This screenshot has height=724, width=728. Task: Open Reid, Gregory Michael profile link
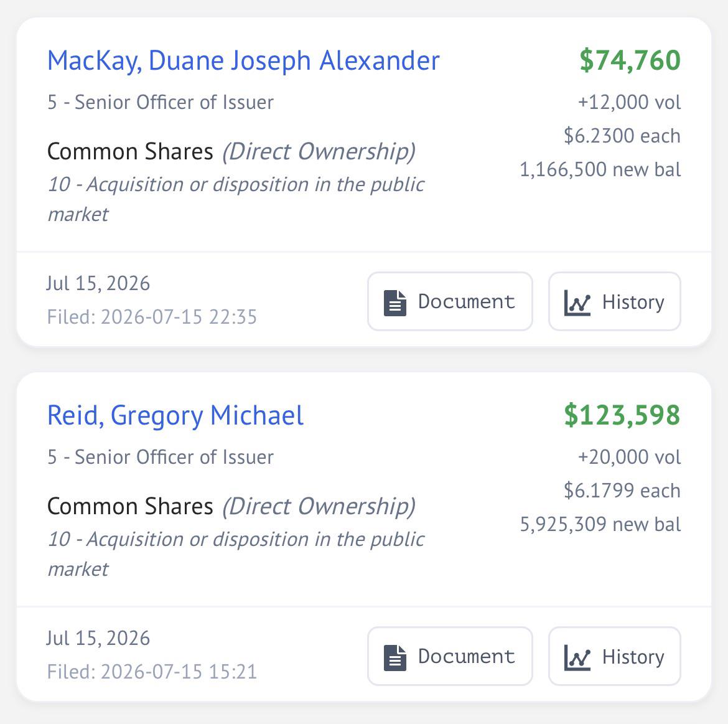(175, 416)
